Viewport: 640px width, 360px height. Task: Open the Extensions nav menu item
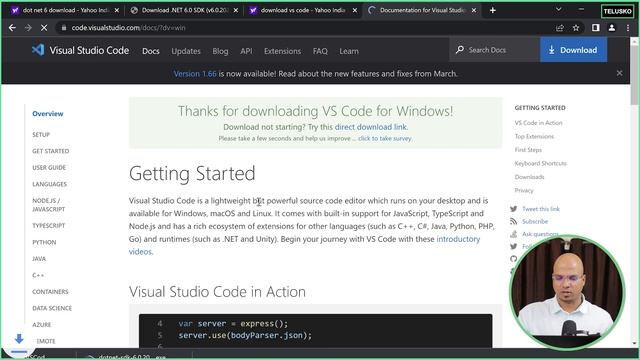coord(282,51)
